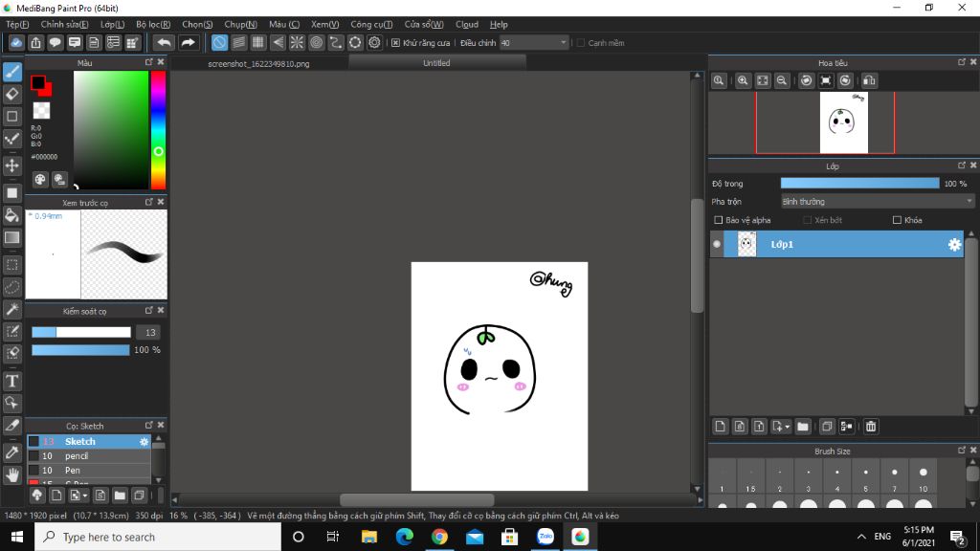Screen dimensions: 980x551
Task: Toggle Khử răng cưa checkbox
Action: (395, 43)
